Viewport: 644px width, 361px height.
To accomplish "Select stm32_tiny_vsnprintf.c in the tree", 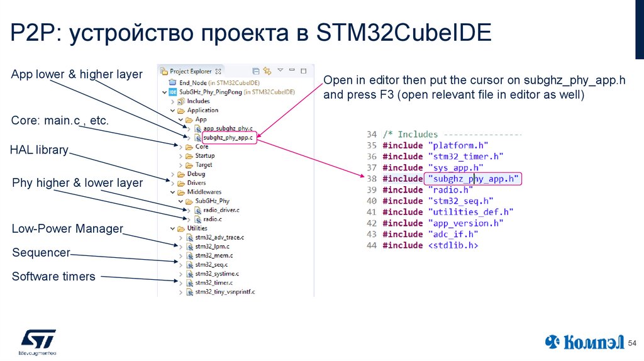I will [225, 292].
